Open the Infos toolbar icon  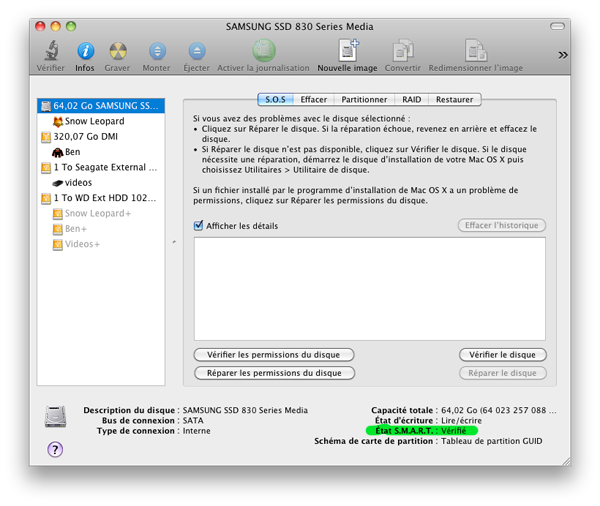(85, 51)
